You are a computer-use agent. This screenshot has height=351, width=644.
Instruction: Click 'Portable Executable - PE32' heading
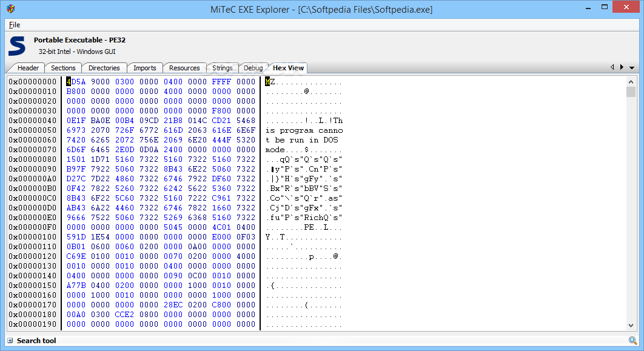pyautogui.click(x=79, y=40)
